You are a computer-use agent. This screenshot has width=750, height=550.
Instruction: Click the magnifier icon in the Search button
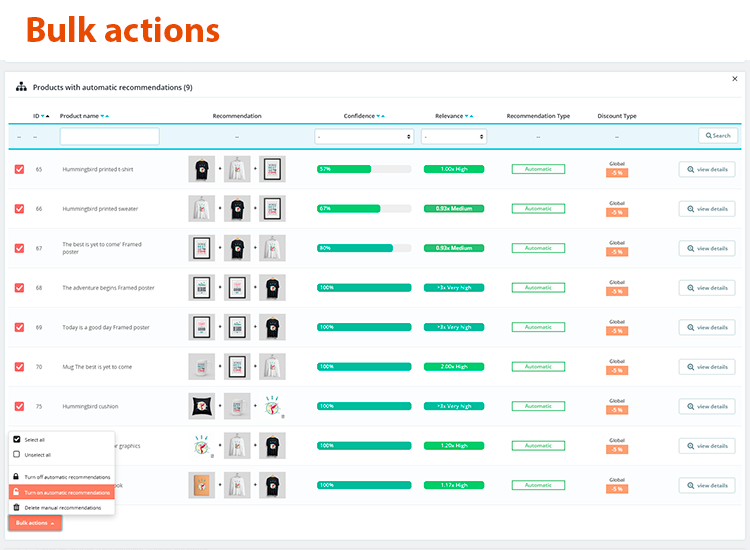708,136
